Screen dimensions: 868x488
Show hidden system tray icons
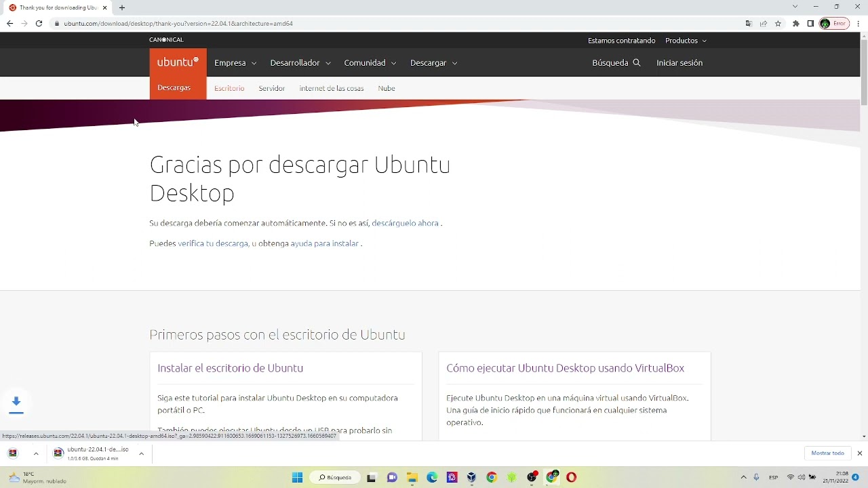743,477
